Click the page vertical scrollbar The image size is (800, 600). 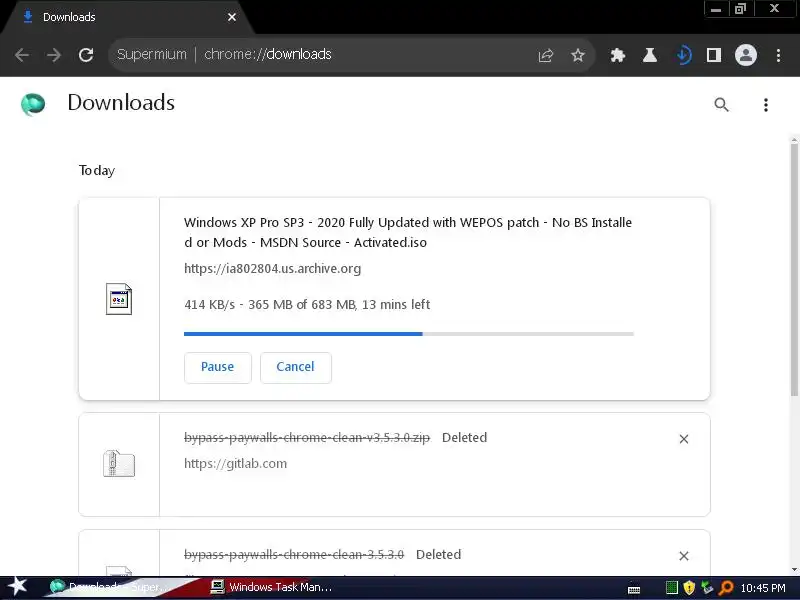point(794,270)
